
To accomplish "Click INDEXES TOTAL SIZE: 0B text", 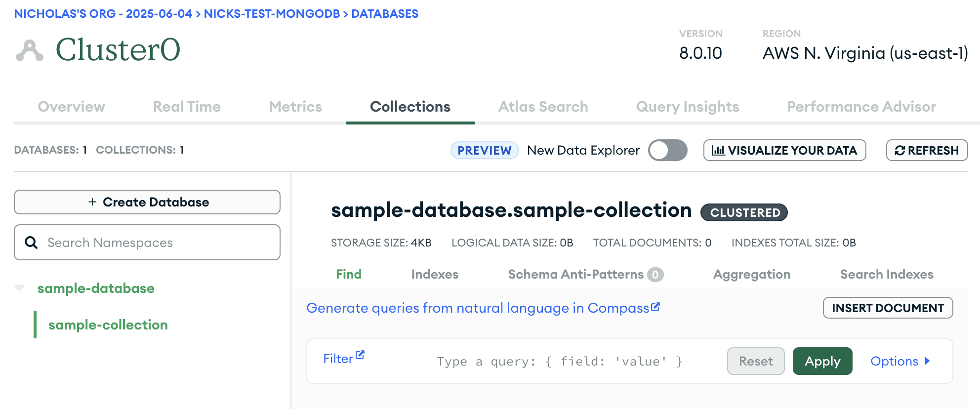I will 794,243.
